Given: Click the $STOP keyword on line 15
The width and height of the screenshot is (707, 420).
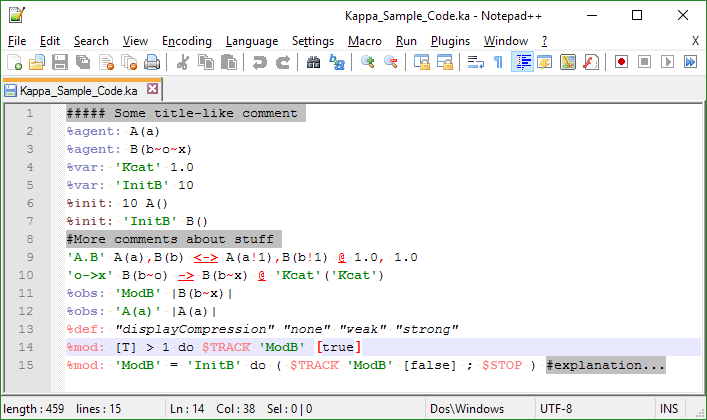Looking at the screenshot, I should pyautogui.click(x=502, y=365).
